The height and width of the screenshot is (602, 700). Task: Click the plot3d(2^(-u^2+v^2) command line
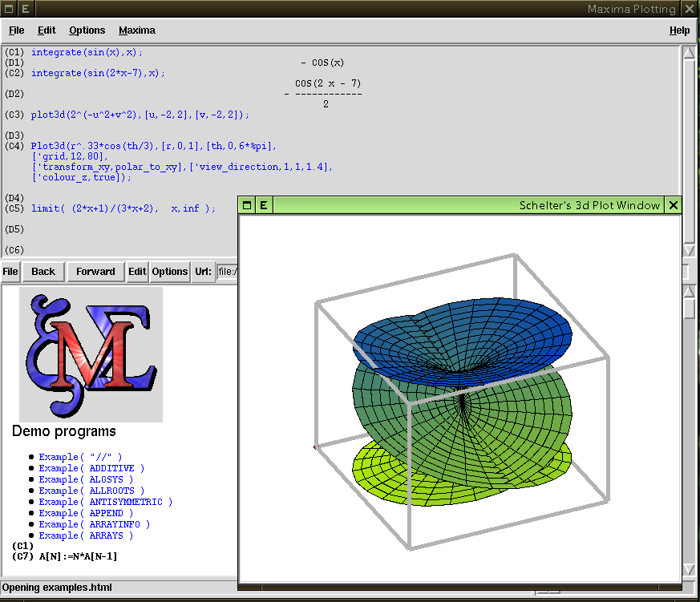point(140,115)
